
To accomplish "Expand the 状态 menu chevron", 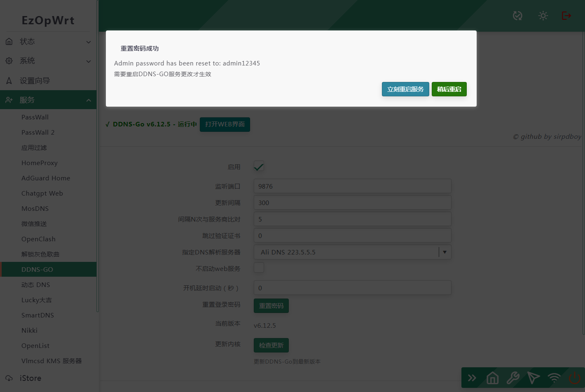I will click(x=89, y=42).
